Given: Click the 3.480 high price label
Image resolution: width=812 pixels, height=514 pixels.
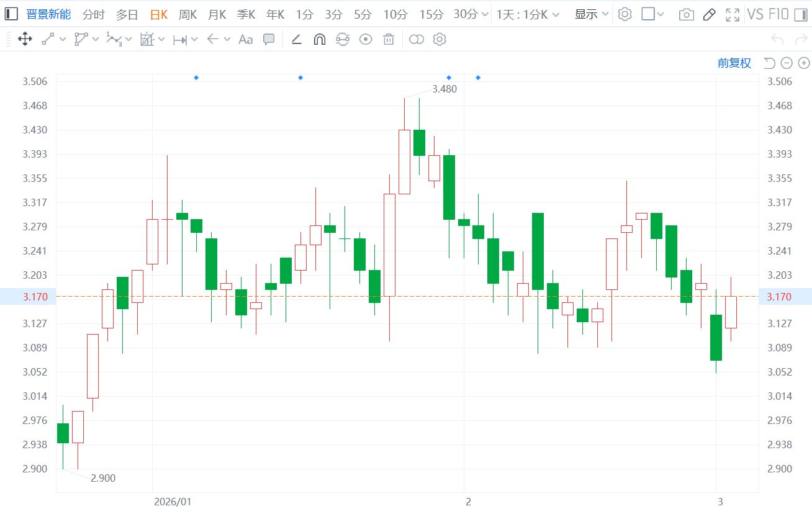Looking at the screenshot, I should (x=444, y=89).
